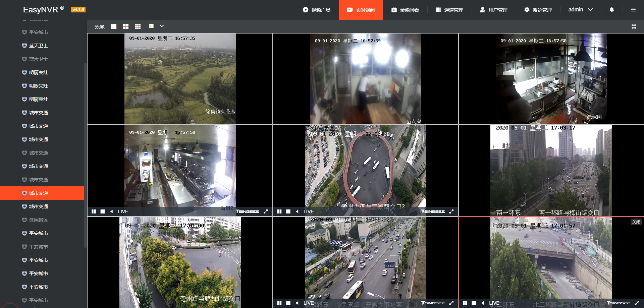The width and height of the screenshot is (644, 308).
Task: Click LIVE label on 临泉路 video
Action: 309,303
